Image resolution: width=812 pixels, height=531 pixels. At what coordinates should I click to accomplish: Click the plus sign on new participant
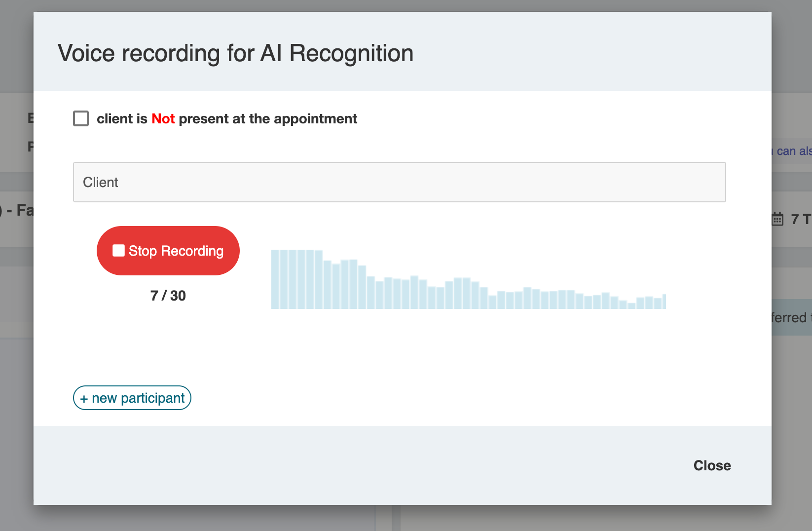click(x=84, y=399)
